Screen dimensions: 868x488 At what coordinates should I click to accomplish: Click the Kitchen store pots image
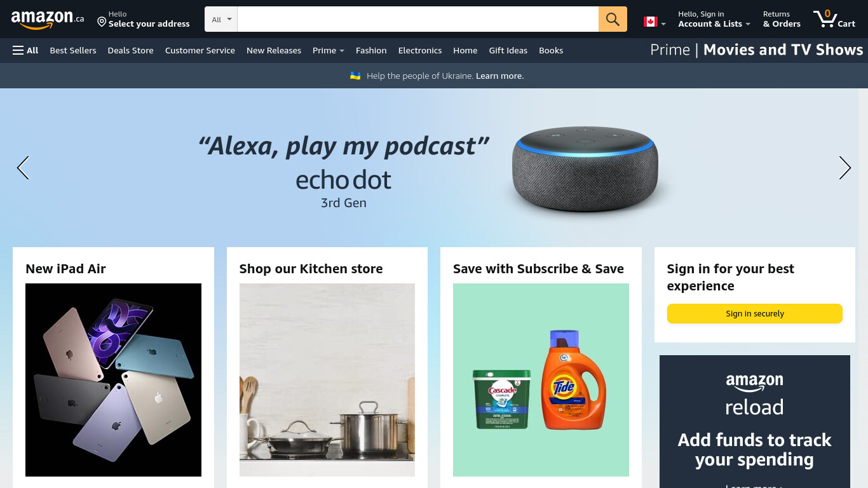point(327,380)
